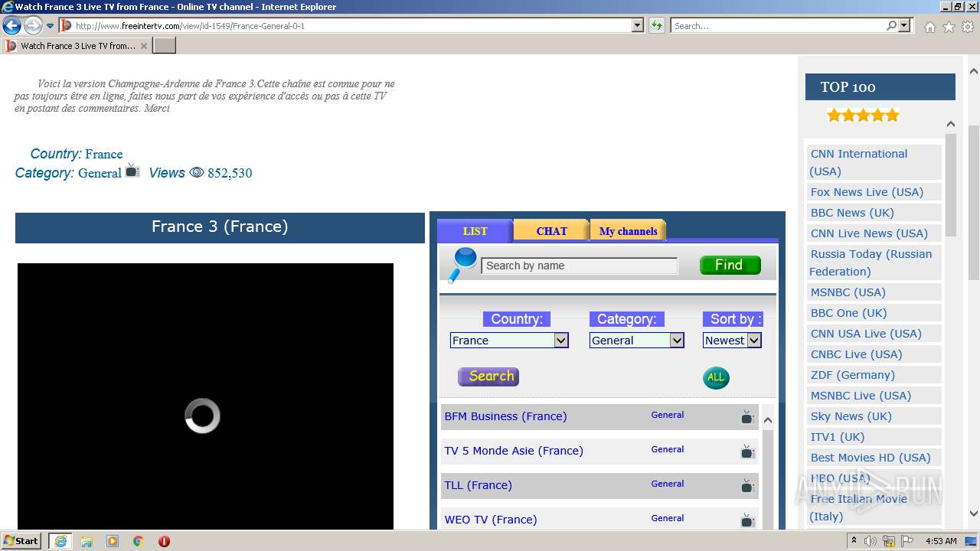Screen dimensions: 980x551
Task: Open the file explorer taskbar icon
Action: [x=87, y=541]
